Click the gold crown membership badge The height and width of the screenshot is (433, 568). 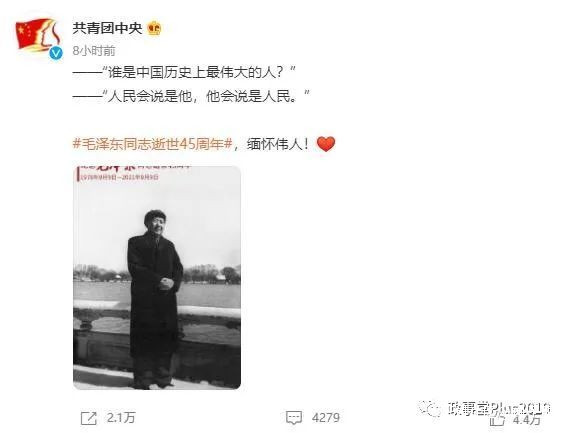pos(154,28)
